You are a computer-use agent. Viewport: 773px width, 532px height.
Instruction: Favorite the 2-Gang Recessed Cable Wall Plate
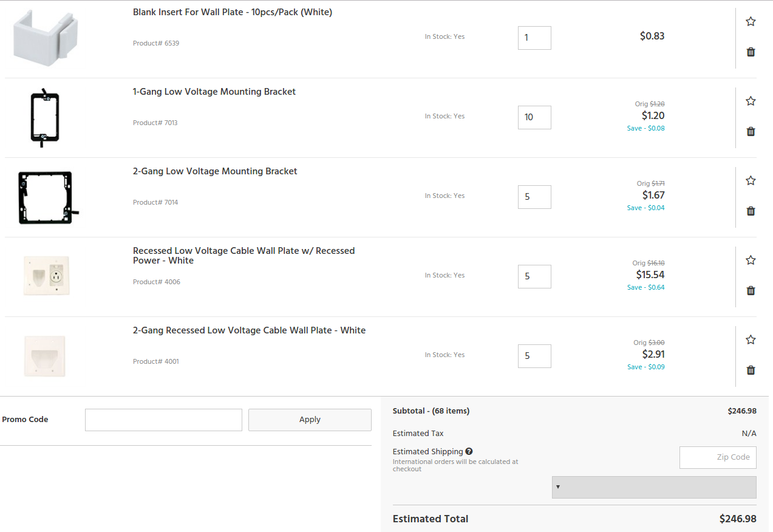click(751, 340)
